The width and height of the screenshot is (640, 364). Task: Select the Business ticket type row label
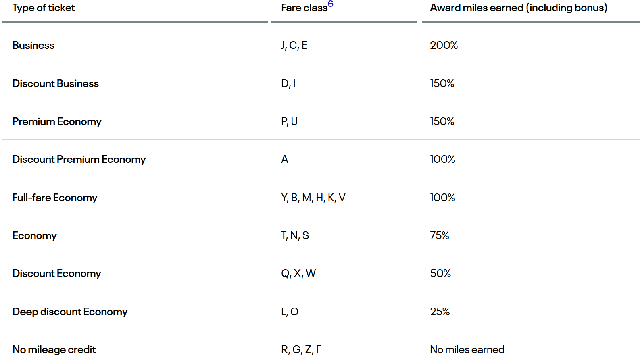[33, 46]
